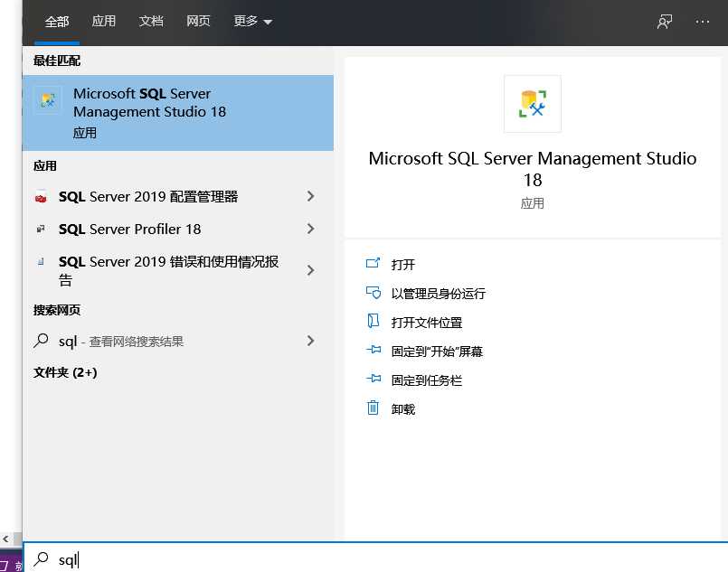The height and width of the screenshot is (572, 728).
Task: Click SQL Server 2019 configuration manager icon
Action: coord(41,197)
